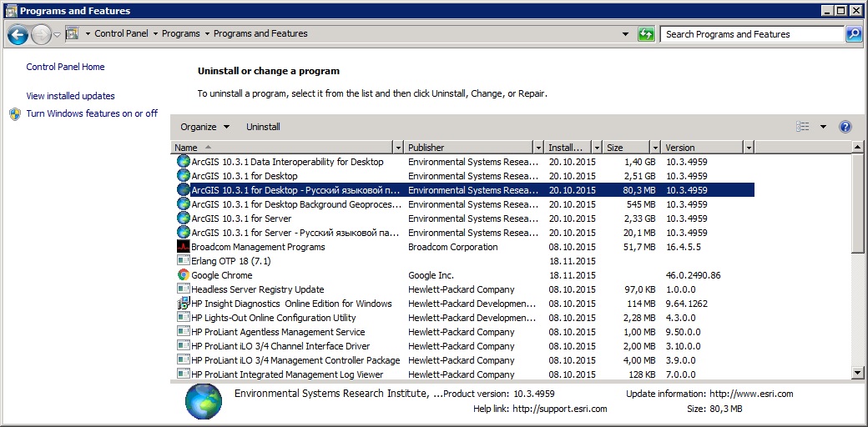Click ArcGIS Server Russian language pack icon
This screenshot has width=868, height=427.
(x=184, y=233)
